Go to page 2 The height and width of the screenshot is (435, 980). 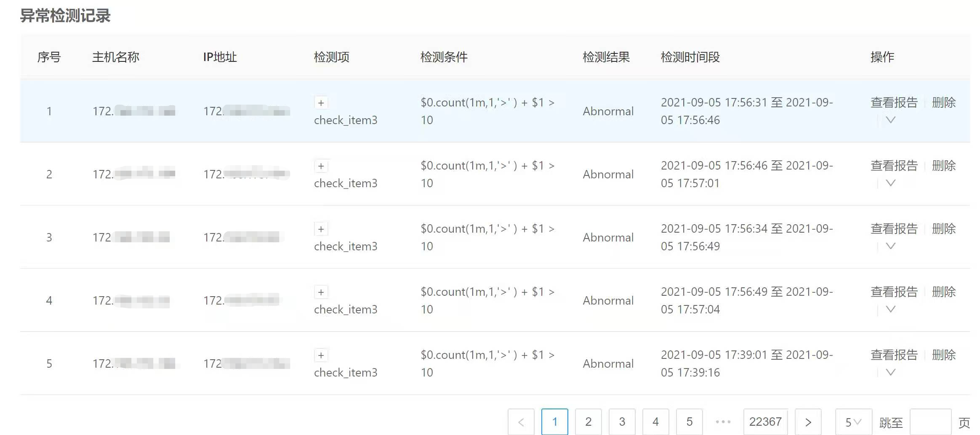pyautogui.click(x=589, y=422)
